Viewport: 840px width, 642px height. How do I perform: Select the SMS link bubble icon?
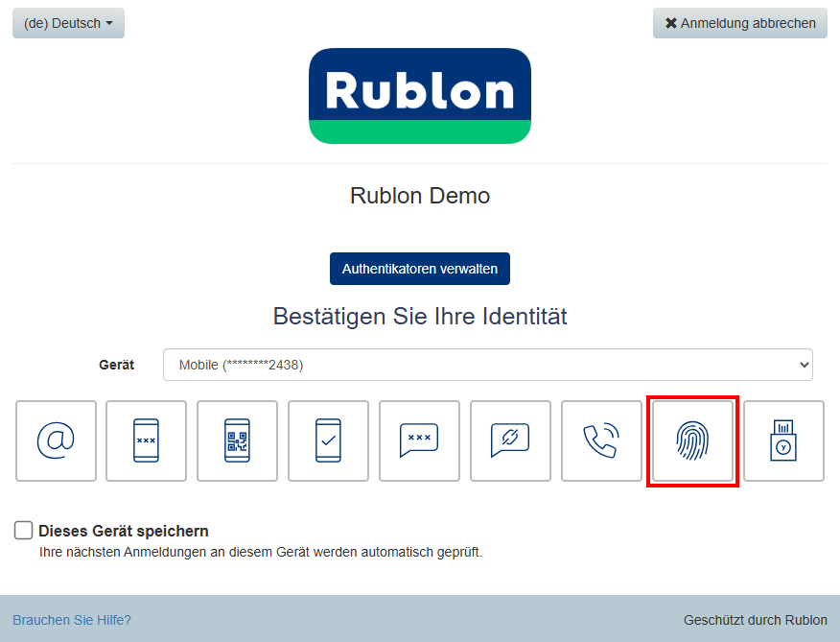click(510, 440)
